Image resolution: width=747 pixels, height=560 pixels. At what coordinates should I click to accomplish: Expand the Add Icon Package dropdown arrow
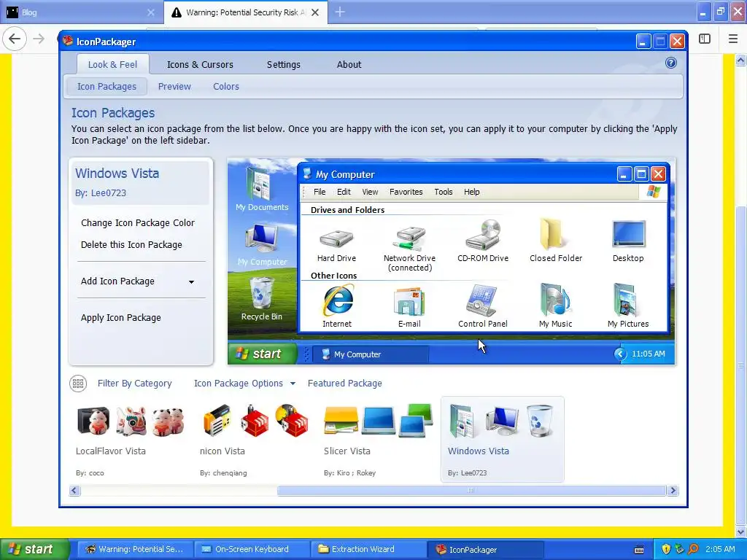(191, 282)
